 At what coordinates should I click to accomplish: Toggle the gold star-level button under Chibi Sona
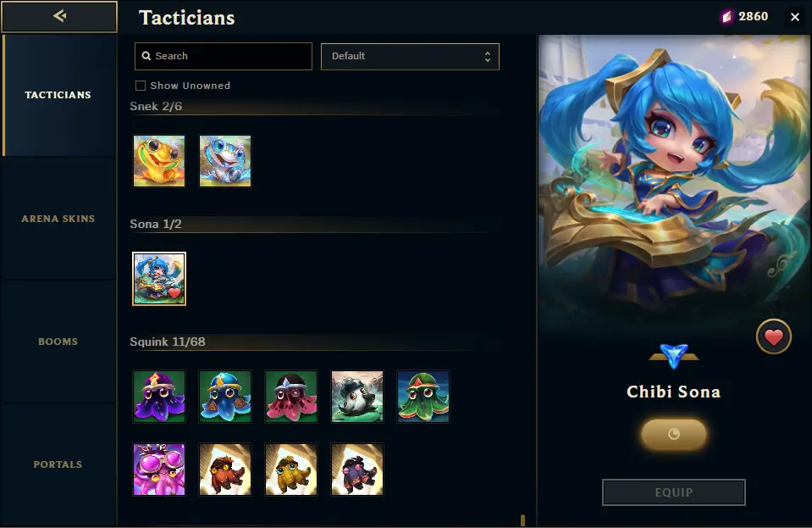[x=674, y=434]
